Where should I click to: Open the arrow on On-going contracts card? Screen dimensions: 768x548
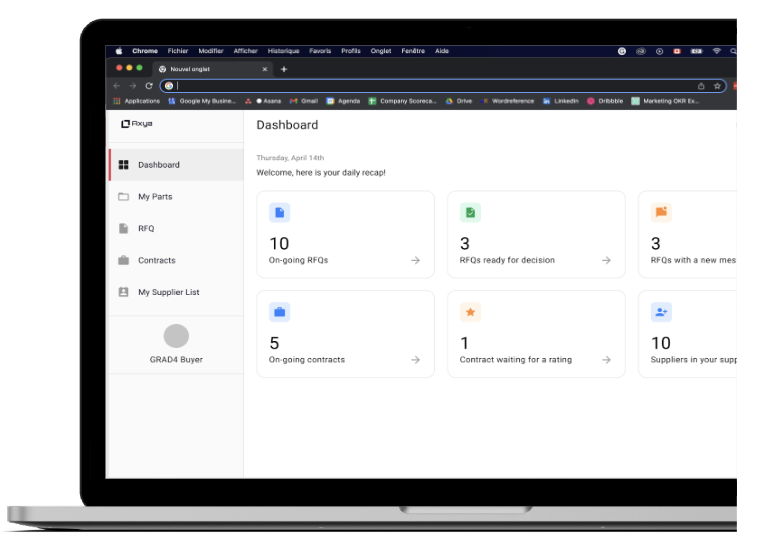415,360
